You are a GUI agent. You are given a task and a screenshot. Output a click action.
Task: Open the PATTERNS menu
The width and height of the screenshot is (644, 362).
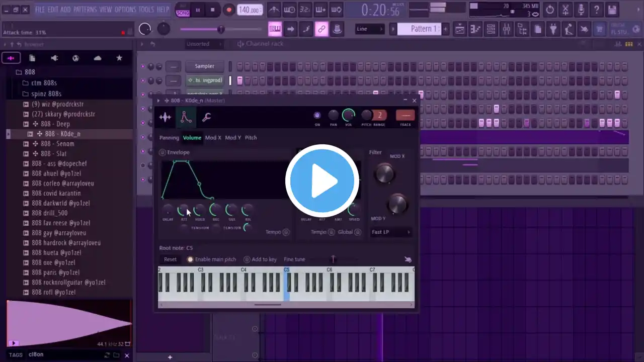click(x=85, y=10)
